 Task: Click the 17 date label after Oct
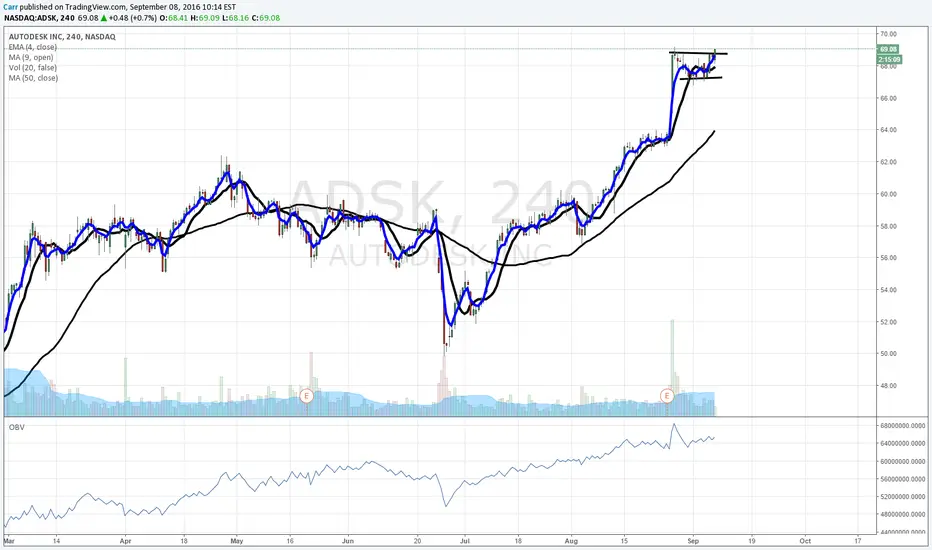pos(858,541)
